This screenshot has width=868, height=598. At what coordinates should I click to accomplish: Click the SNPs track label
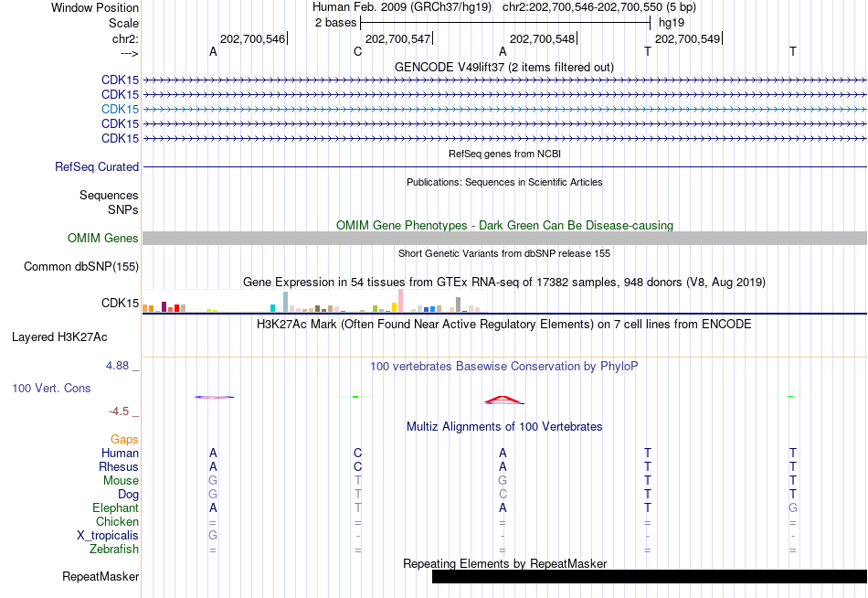pos(123,209)
